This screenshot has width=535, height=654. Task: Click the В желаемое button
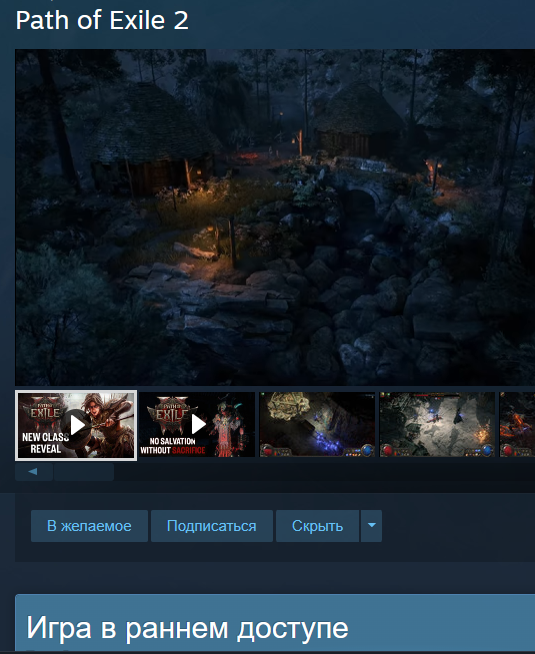pyautogui.click(x=89, y=526)
